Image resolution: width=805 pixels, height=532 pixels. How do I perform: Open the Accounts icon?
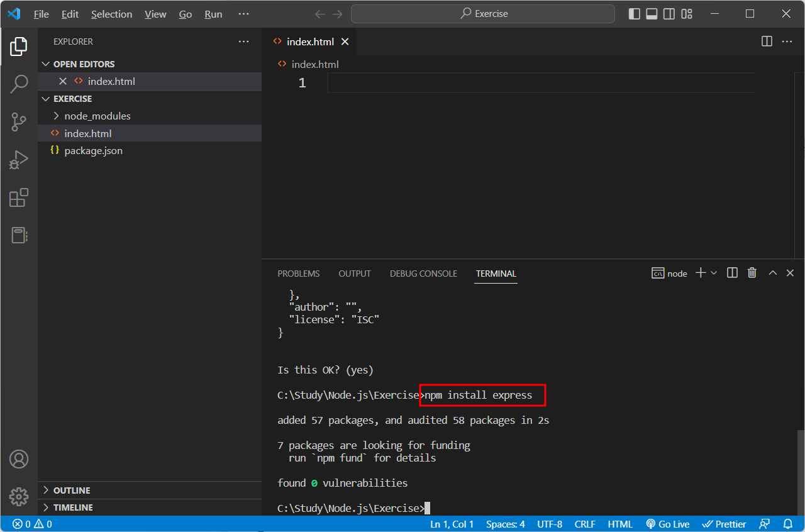[x=19, y=459]
